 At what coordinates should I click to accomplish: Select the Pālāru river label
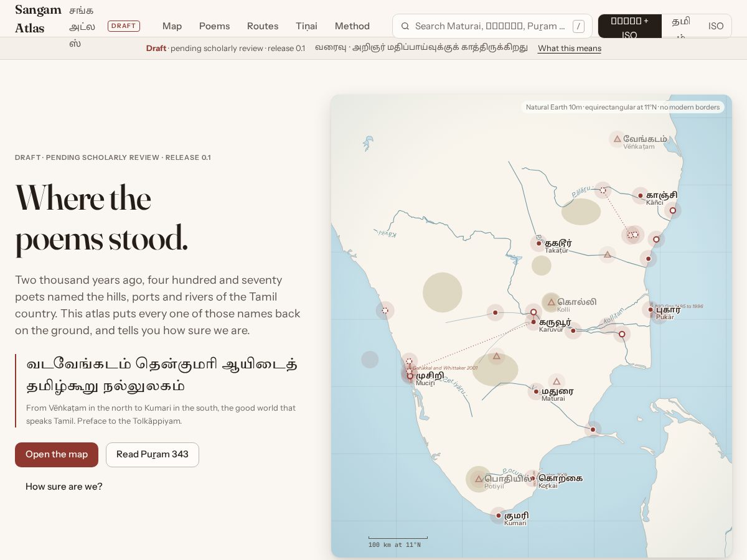(581, 192)
